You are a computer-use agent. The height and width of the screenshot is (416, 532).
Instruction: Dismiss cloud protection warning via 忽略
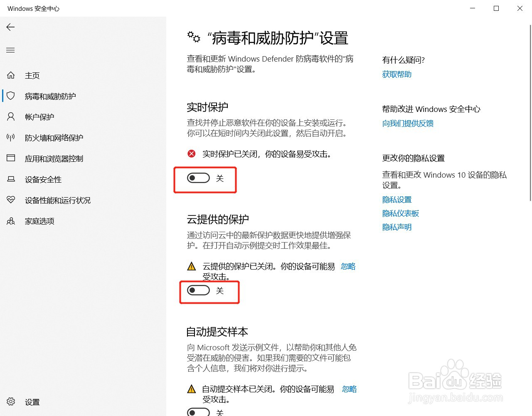[x=348, y=266]
